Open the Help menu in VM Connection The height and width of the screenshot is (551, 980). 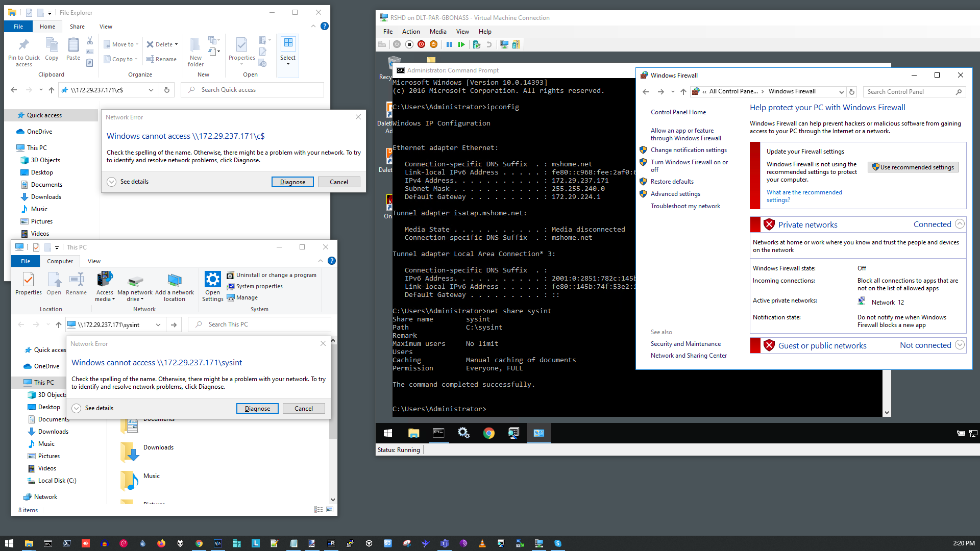(x=485, y=32)
